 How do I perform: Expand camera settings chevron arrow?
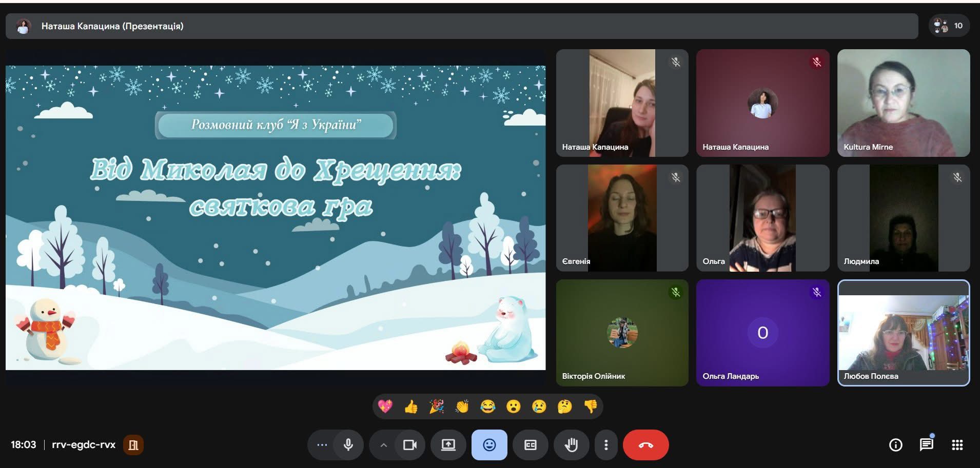coord(383,445)
